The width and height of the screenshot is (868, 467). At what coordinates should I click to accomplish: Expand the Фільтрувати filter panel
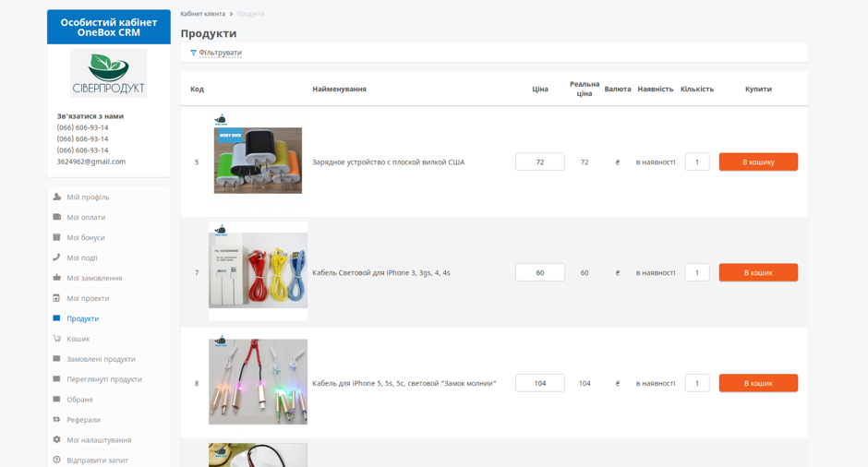point(221,54)
